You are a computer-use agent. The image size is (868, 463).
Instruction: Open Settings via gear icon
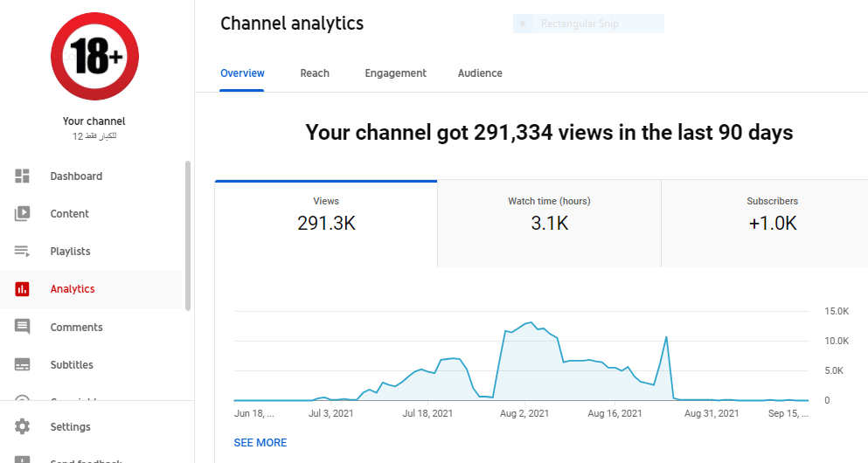pyautogui.click(x=22, y=426)
